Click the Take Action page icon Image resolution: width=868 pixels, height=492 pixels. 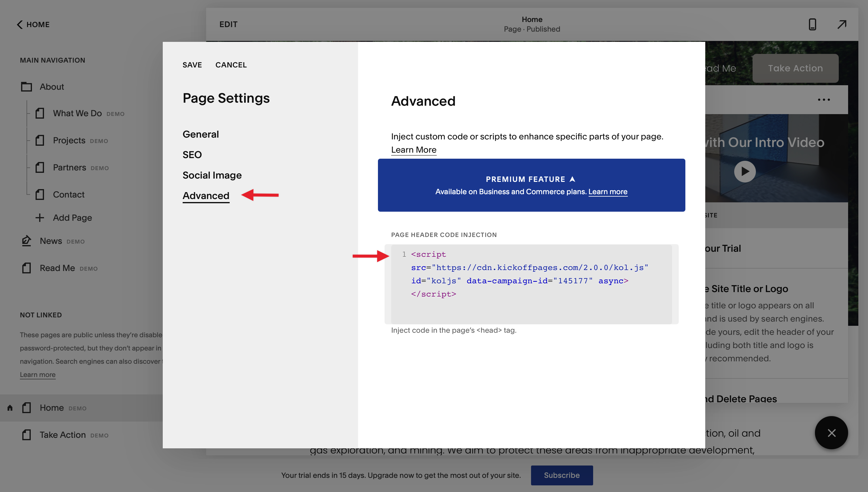pyautogui.click(x=27, y=435)
